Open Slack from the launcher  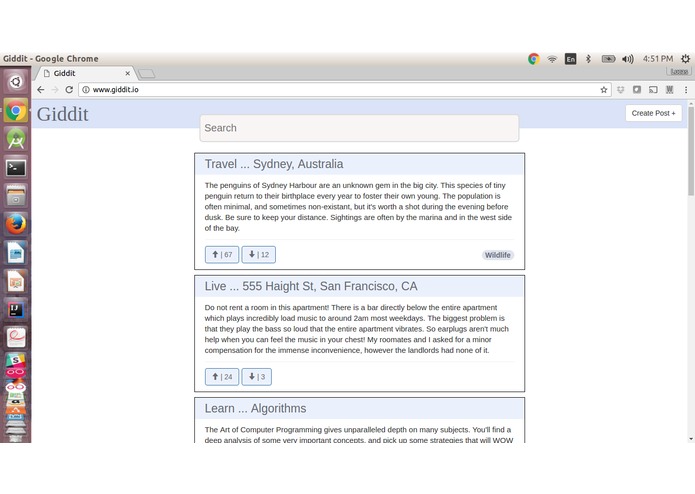16,360
